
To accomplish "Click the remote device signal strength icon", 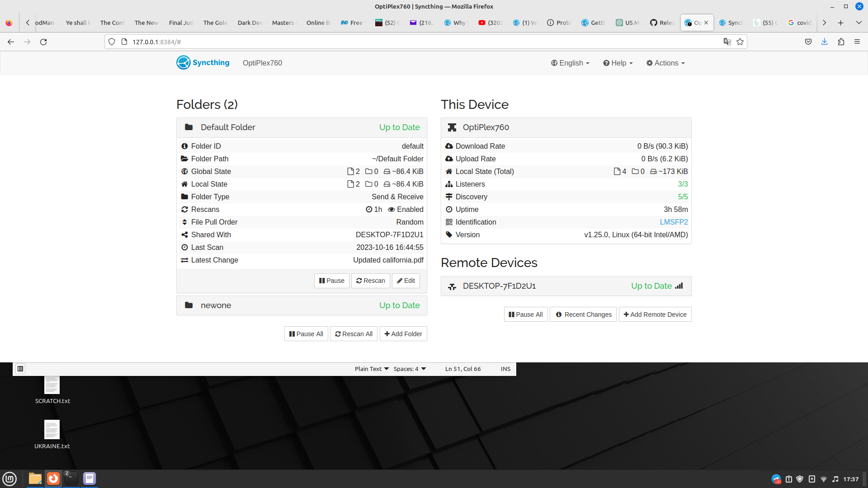I will pos(679,286).
